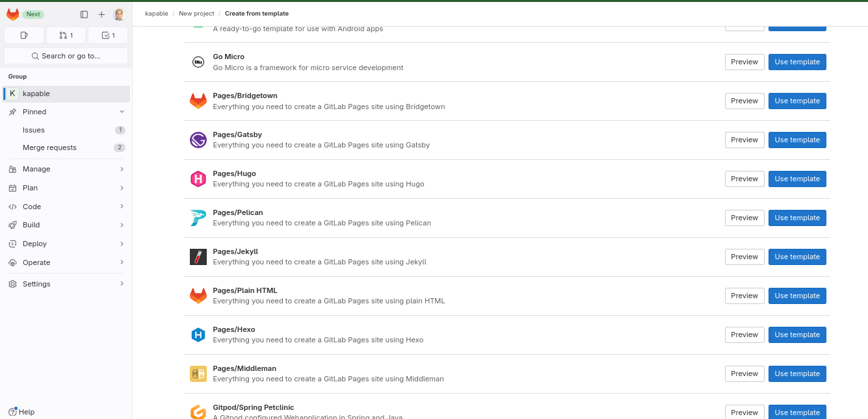Open Issues in the sidebar
This screenshot has width=868, height=419.
[x=34, y=130]
